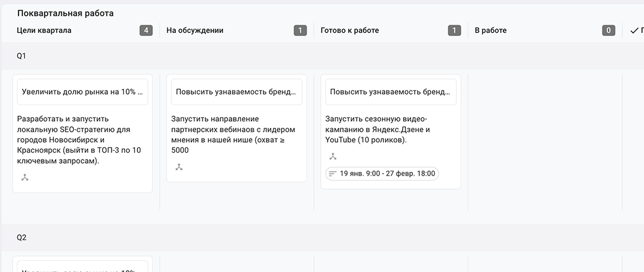Image resolution: width=644 pixels, height=272 pixels.
Task: Click the checkmark icon in the rightmost column header
Action: pyautogui.click(x=633, y=30)
